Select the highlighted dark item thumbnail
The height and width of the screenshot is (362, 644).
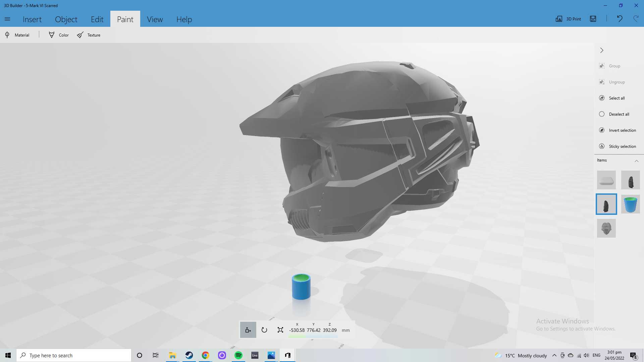pyautogui.click(x=606, y=204)
